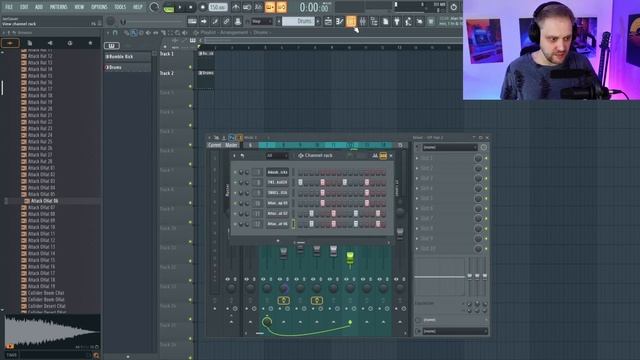Mute the first channel via its LED

(235, 172)
